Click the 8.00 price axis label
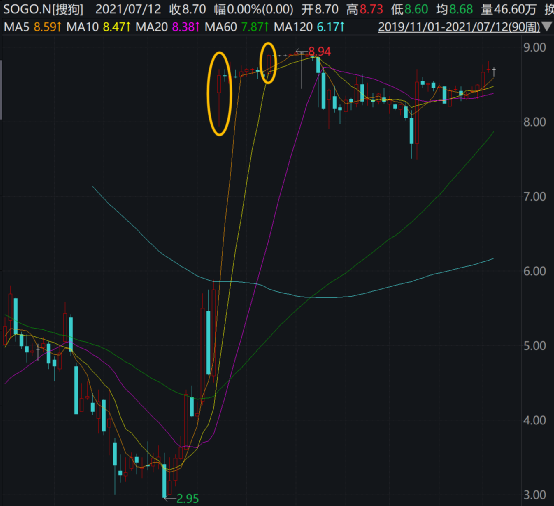 pos(535,122)
